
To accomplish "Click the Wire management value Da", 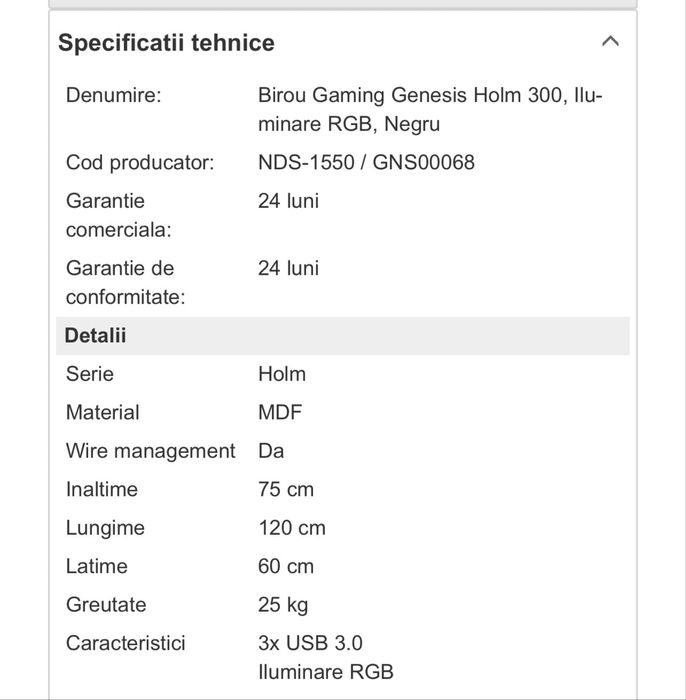I will [271, 451].
